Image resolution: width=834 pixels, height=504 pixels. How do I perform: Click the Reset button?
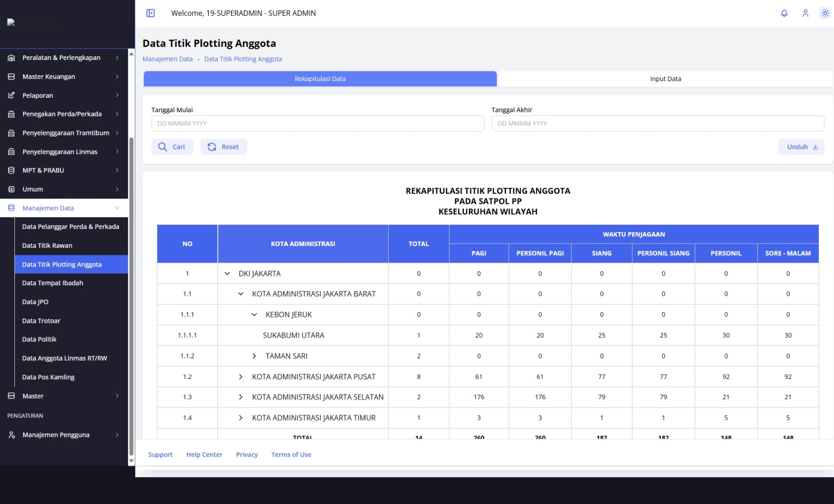pos(224,147)
